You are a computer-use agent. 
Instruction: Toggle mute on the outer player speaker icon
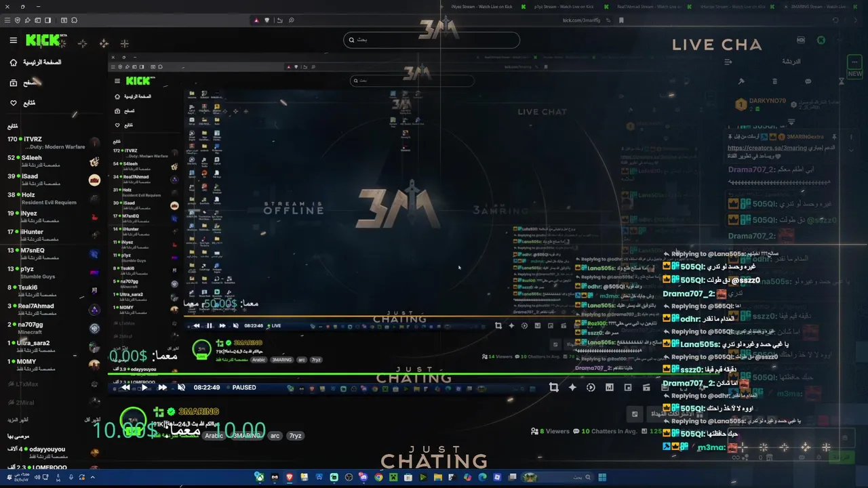(x=181, y=388)
